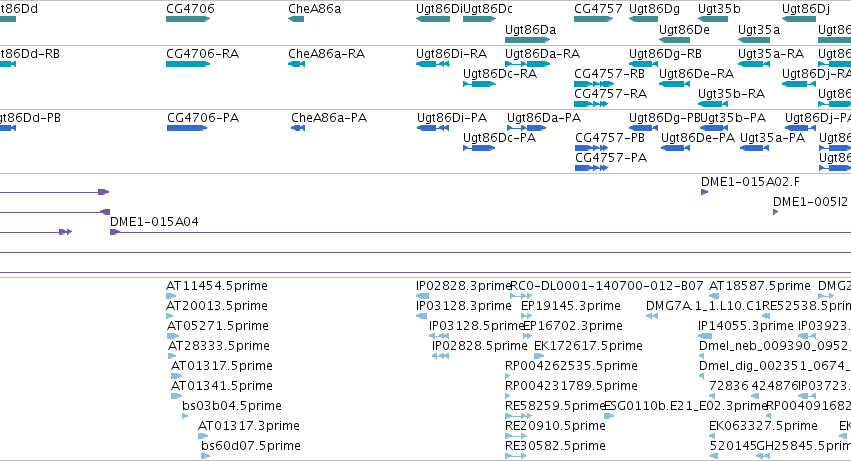Click the EP19145.3prime EST
This screenshot has height=461, width=851.
tap(526, 316)
